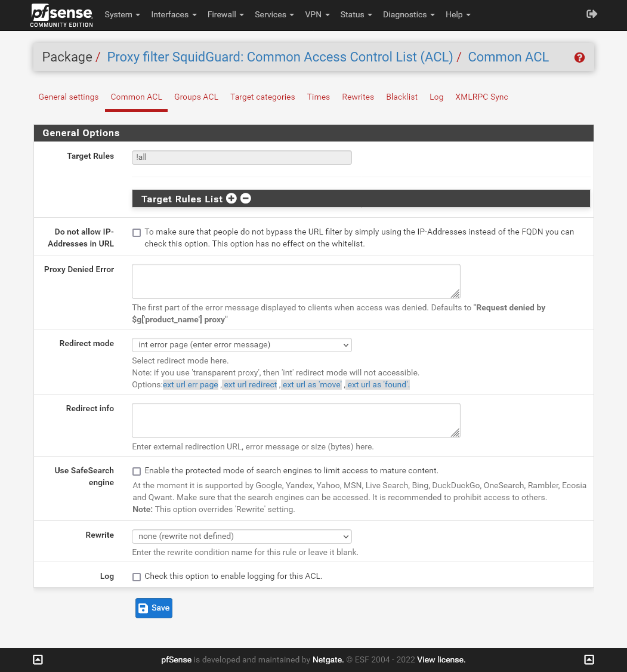The width and height of the screenshot is (627, 672).
Task: Enable the Use SafeSearch engine checkbox
Action: coord(137,471)
